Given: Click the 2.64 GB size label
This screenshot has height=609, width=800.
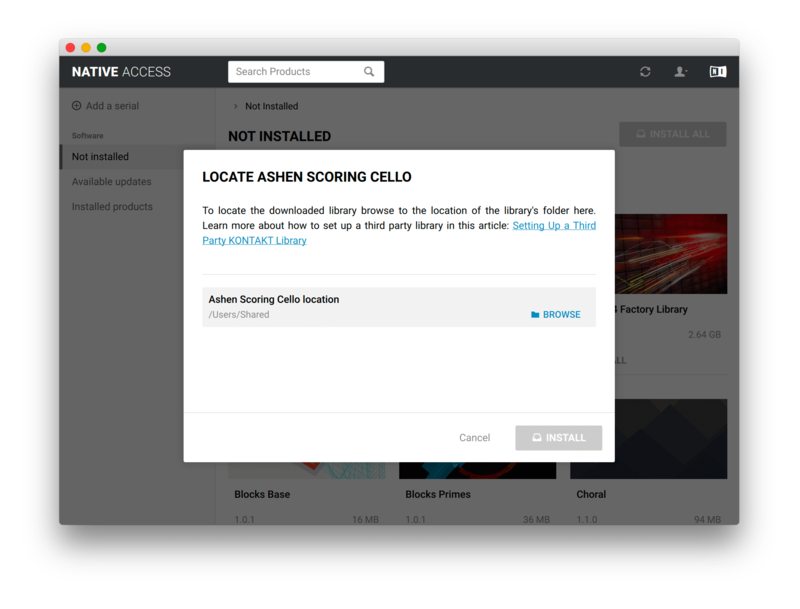Looking at the screenshot, I should coord(705,335).
